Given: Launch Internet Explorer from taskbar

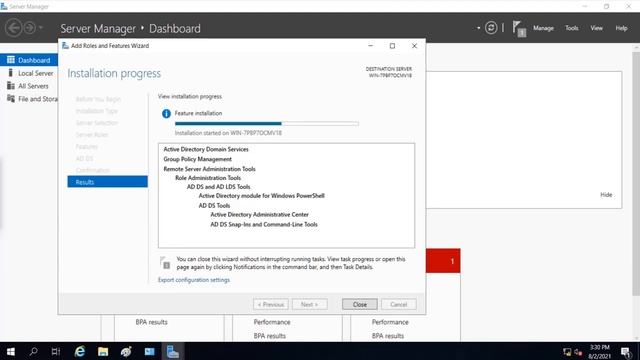Looking at the screenshot, I should tap(80, 351).
